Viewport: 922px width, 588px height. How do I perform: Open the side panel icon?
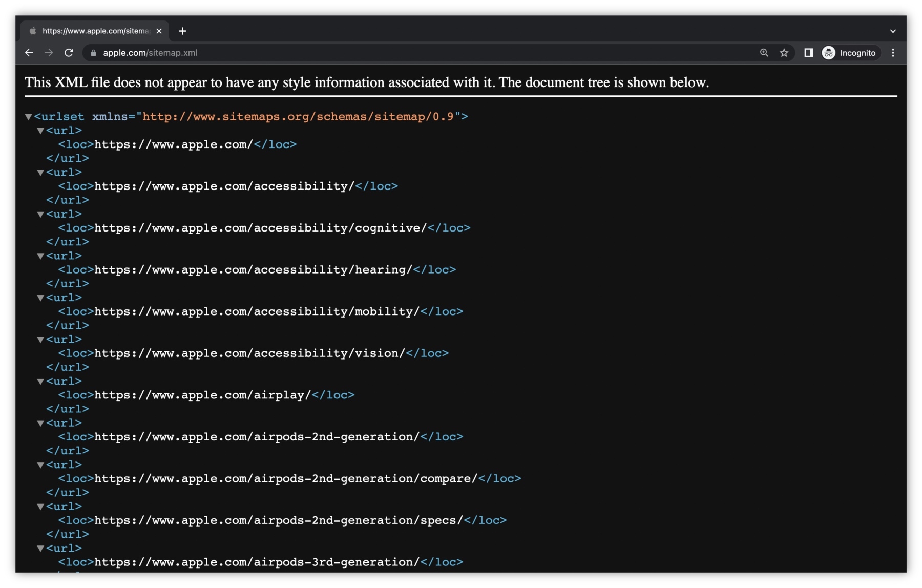[808, 53]
